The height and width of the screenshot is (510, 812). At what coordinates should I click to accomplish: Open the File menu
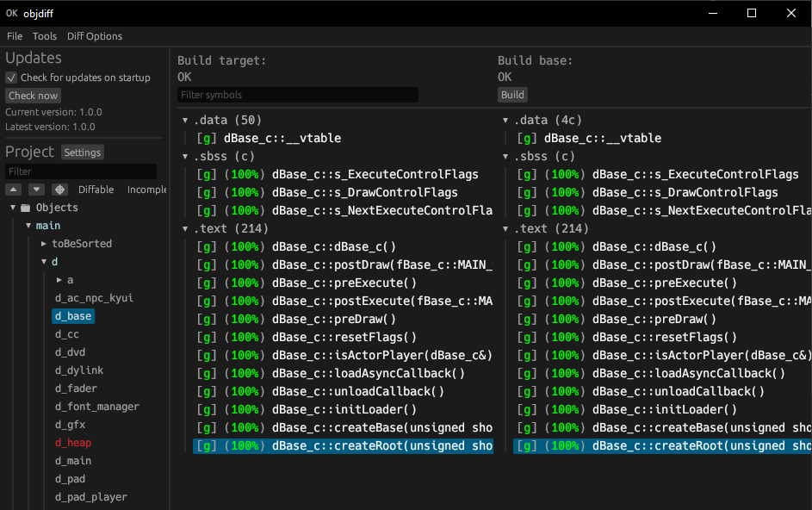pyautogui.click(x=15, y=36)
